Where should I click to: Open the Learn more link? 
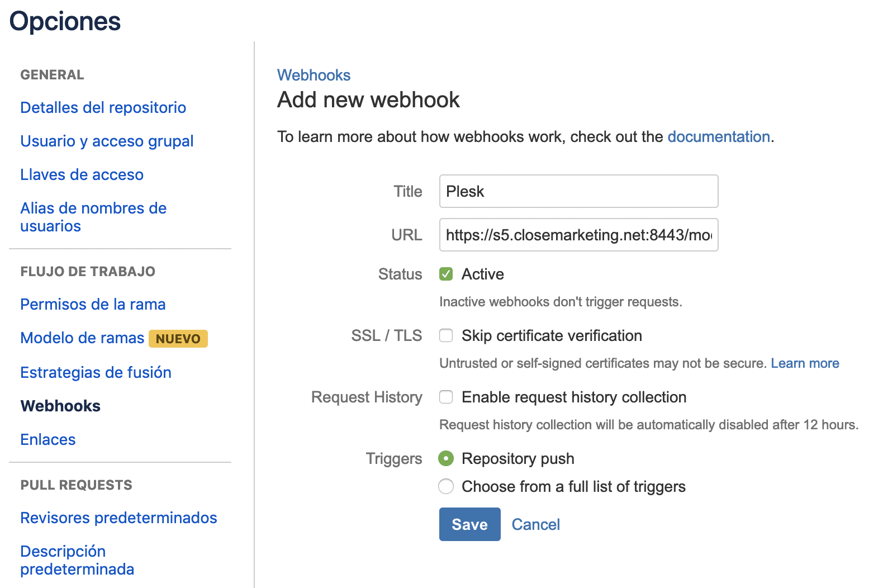[x=805, y=363]
